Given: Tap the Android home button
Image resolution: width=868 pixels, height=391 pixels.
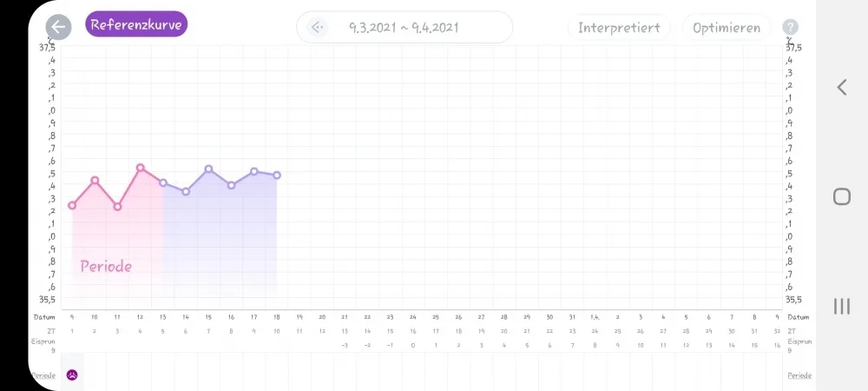Looking at the screenshot, I should point(841,196).
